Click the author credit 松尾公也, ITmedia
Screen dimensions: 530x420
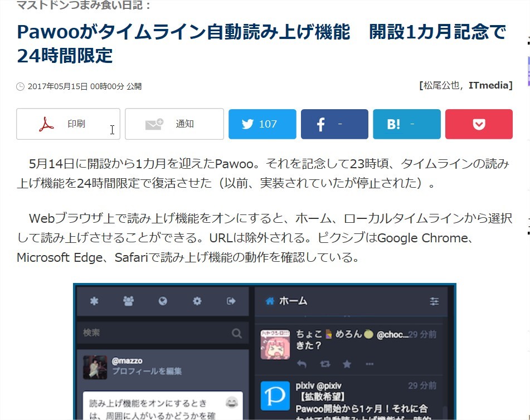point(466,85)
